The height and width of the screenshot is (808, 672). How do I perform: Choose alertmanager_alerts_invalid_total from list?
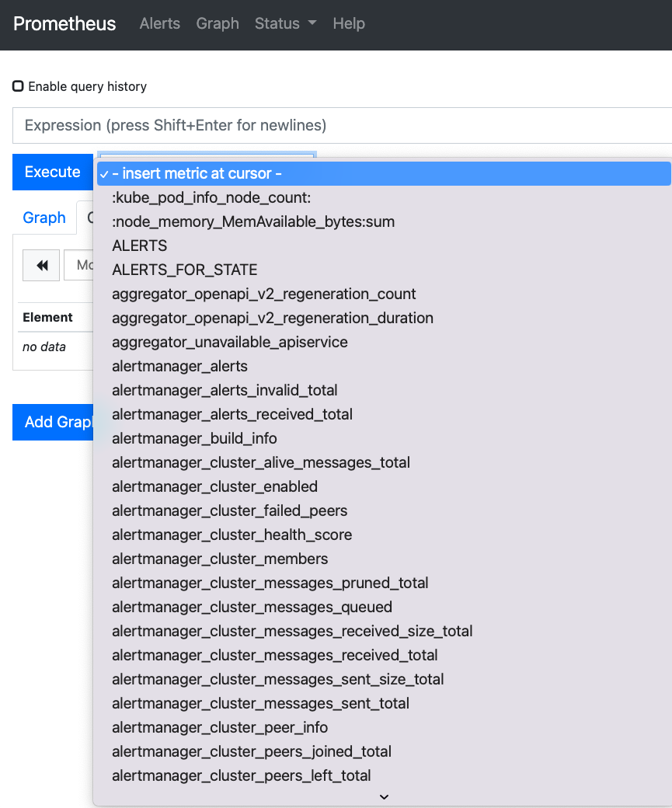(225, 390)
